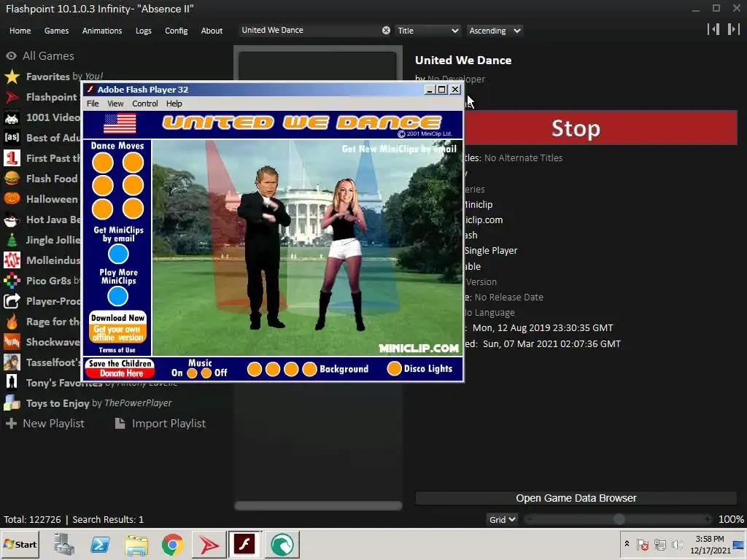Click New Playlist
This screenshot has height=560, width=747.
click(45, 424)
